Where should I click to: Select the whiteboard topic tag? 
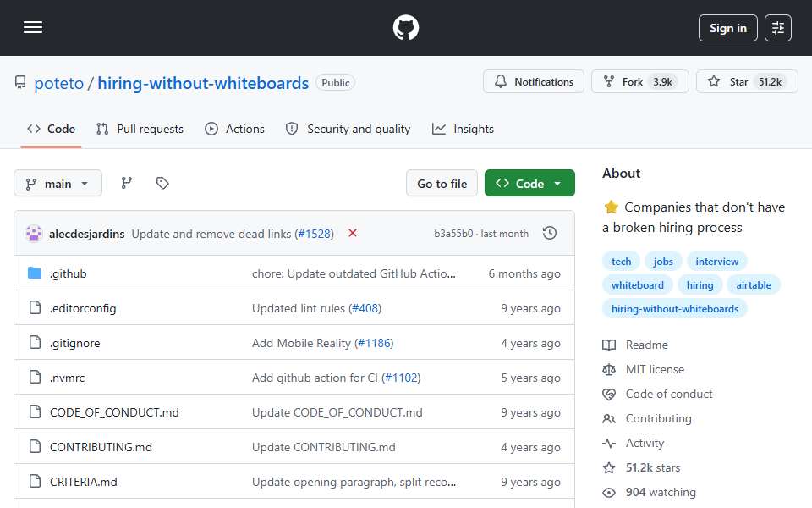pos(638,285)
